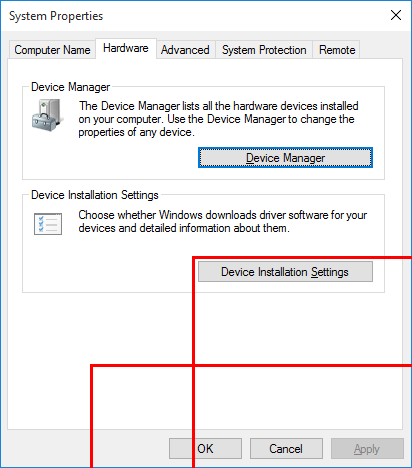Screen dimensions: 412x468
Task: Click the Device Manager group label
Action: click(70, 87)
